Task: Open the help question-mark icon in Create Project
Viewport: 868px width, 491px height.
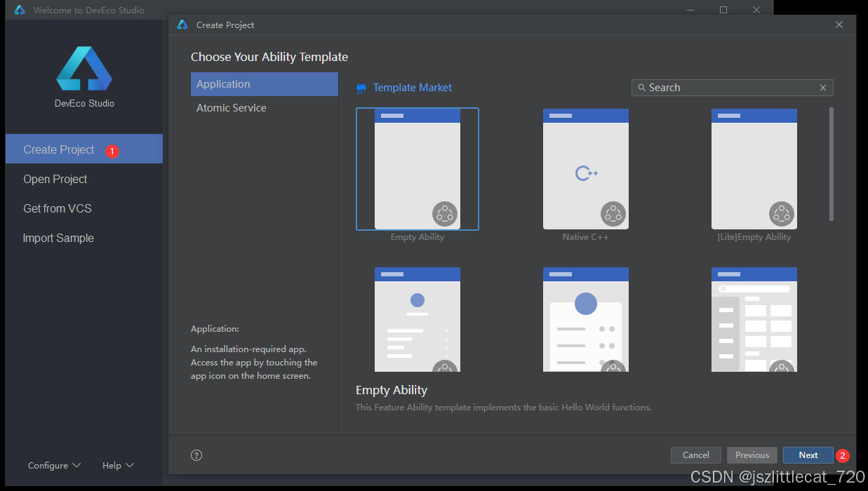Action: 196,455
